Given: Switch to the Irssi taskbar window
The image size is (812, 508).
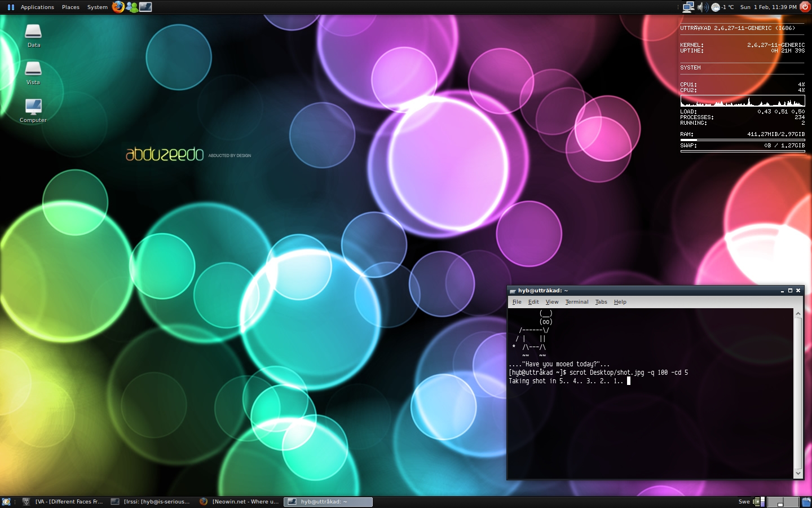Looking at the screenshot, I should (x=151, y=501).
